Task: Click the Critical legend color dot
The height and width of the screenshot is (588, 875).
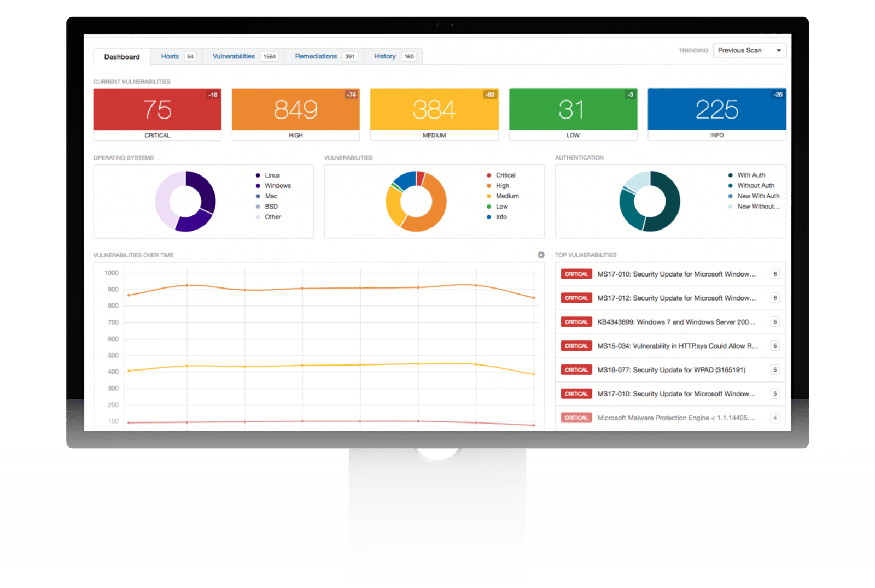Action: tap(489, 175)
